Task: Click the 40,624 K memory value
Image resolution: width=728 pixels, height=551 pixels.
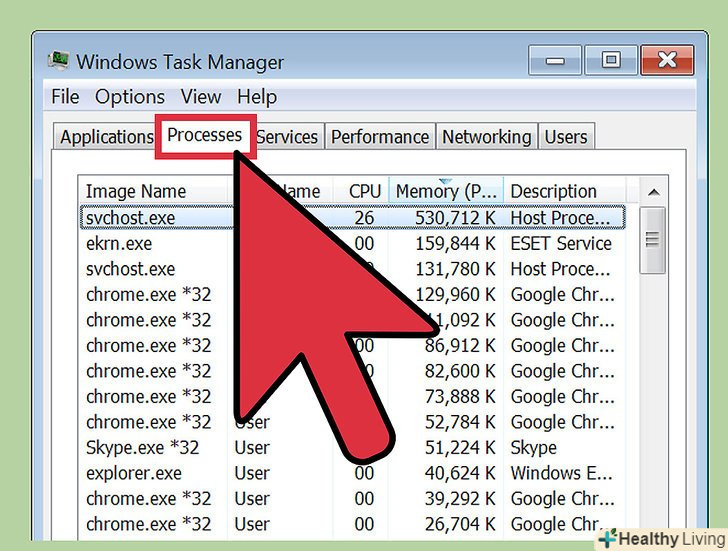Action: click(x=460, y=473)
